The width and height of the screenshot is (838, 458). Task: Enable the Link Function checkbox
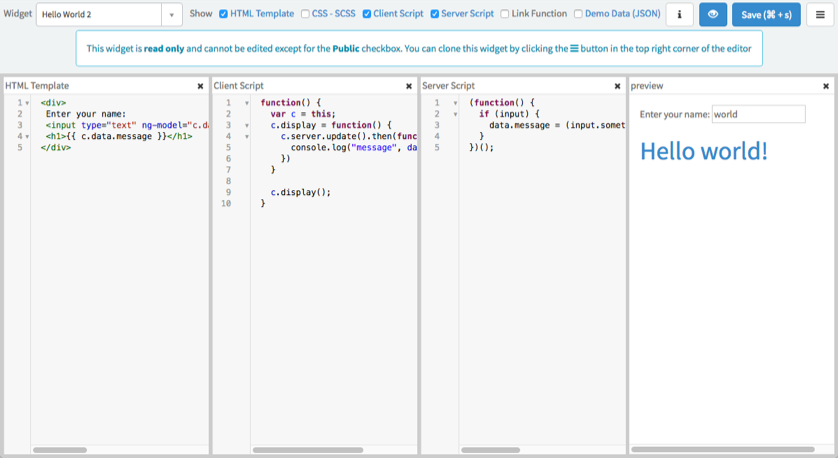[x=505, y=14]
